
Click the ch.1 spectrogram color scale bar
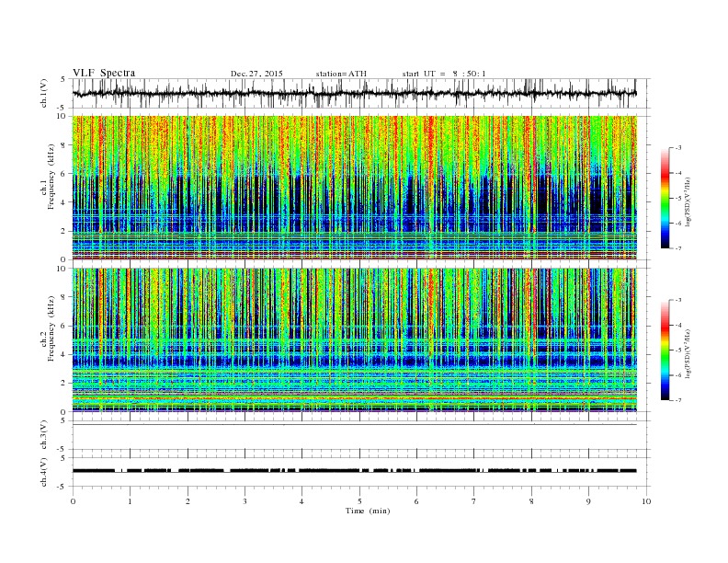tap(665, 198)
